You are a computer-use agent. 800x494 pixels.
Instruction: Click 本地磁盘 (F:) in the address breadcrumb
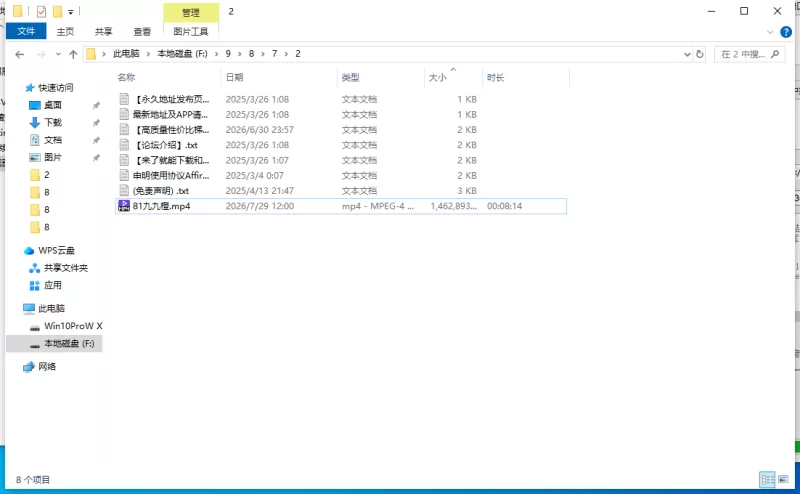tap(182, 54)
